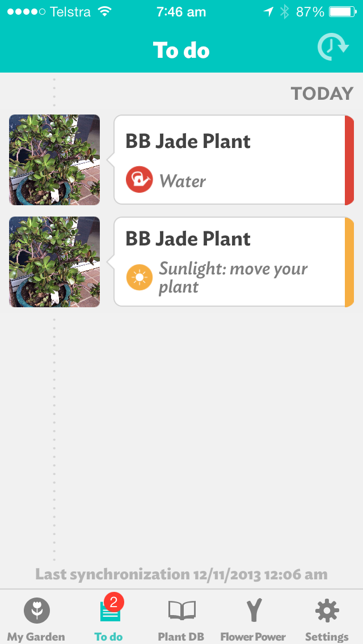The width and height of the screenshot is (363, 644).
Task: Tap red priority bar on Water card
Action: tap(349, 160)
